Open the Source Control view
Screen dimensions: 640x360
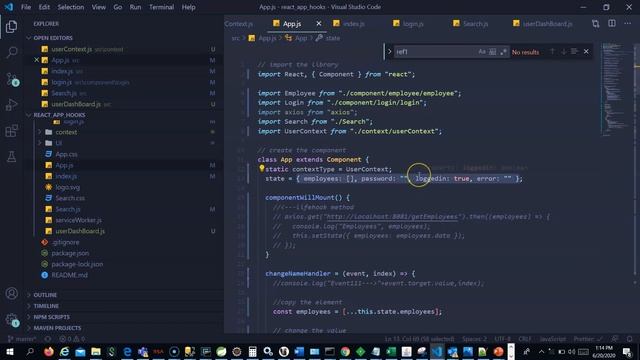coord(11,79)
